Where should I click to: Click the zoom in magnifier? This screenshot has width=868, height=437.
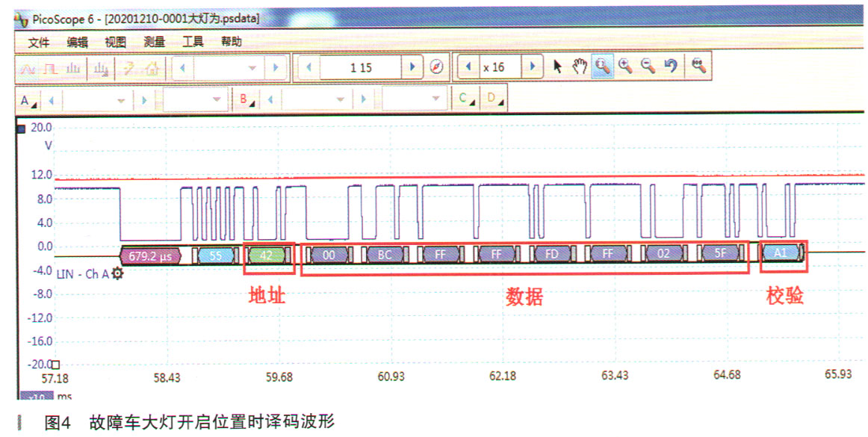pyautogui.click(x=625, y=67)
